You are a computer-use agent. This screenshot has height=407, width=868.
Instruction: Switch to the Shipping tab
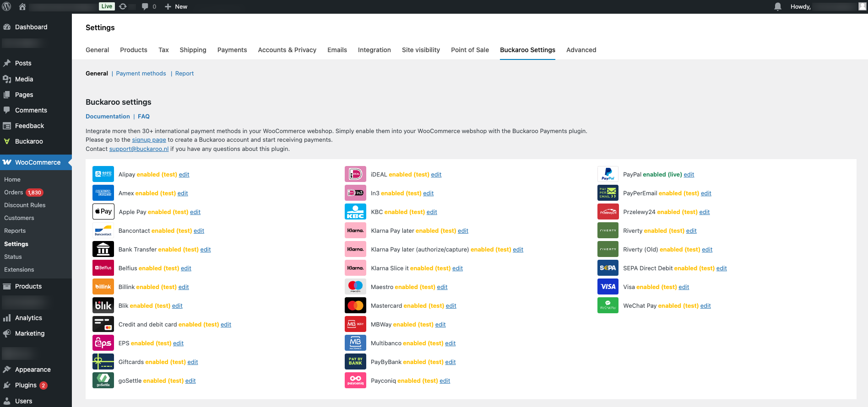click(x=193, y=50)
